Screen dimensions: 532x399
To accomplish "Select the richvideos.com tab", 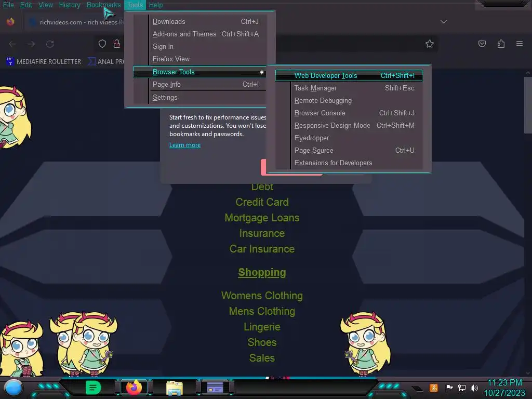I will pyautogui.click(x=75, y=22).
